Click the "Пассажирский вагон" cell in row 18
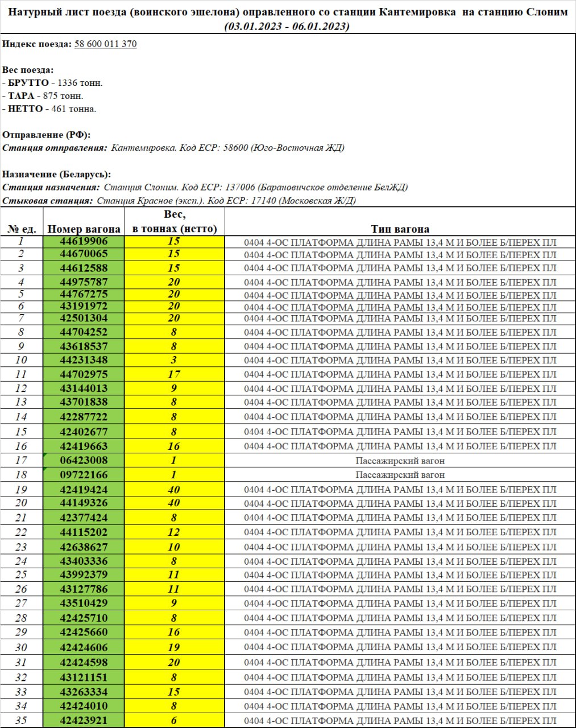The width and height of the screenshot is (576, 728). click(x=400, y=475)
